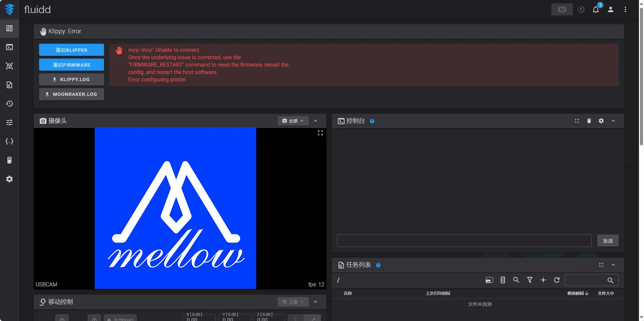This screenshot has height=321, width=644.
Task: Click the 重启KLIPPER restart button
Action: point(71,50)
